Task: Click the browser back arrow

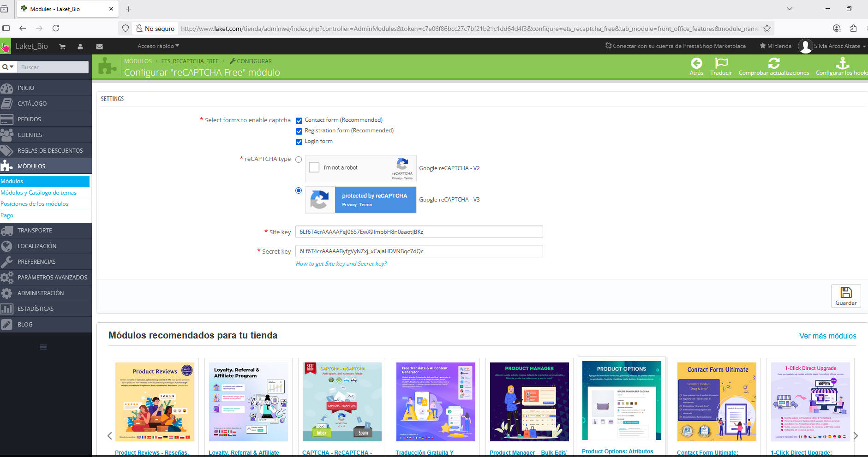Action: (x=23, y=28)
